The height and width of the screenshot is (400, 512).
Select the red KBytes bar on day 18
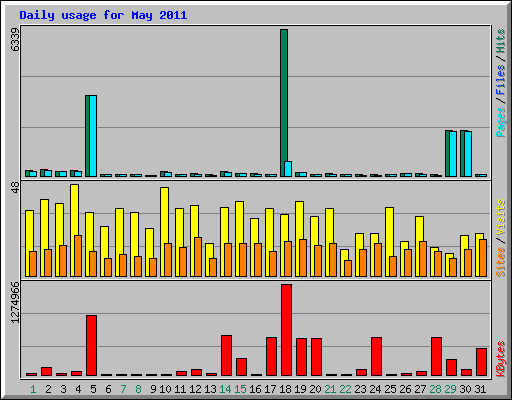pos(286,330)
